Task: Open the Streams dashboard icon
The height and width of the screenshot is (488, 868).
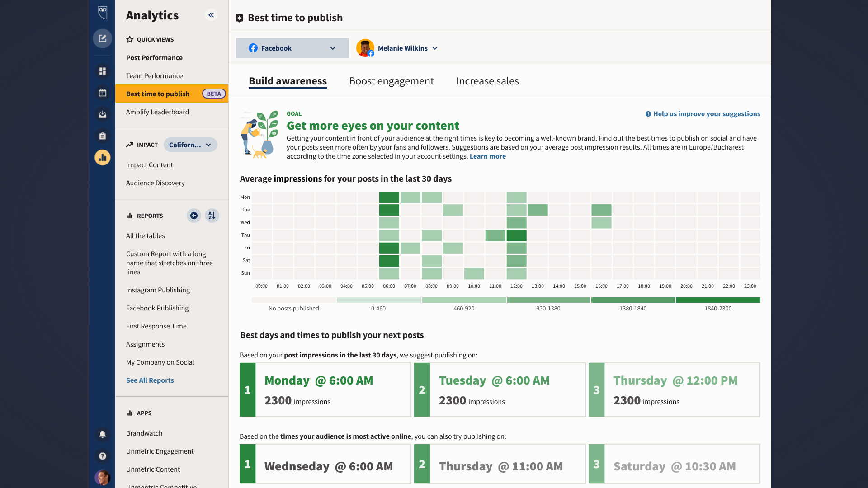Action: (x=103, y=71)
